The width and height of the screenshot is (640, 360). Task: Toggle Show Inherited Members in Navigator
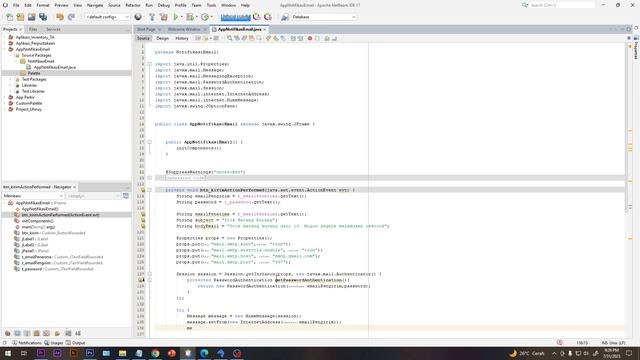pos(7,333)
